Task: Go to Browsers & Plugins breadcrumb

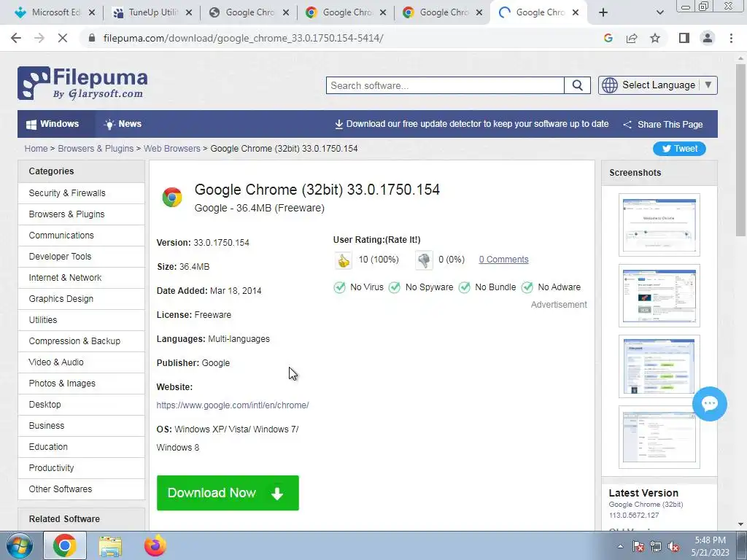Action: (x=96, y=149)
